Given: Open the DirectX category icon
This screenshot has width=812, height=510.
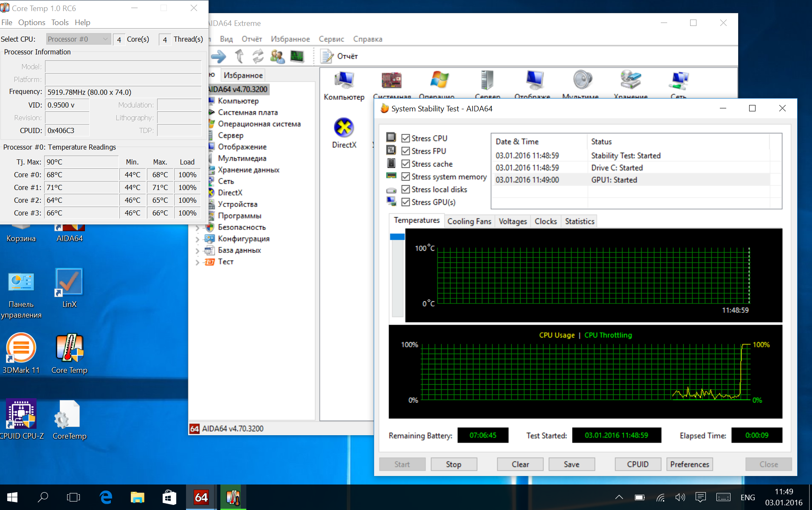Looking at the screenshot, I should [x=344, y=133].
